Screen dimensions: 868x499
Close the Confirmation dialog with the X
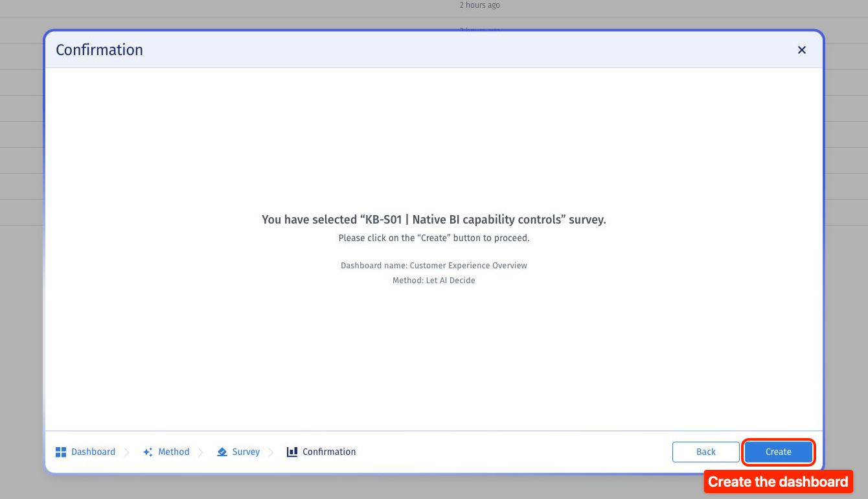click(x=802, y=50)
